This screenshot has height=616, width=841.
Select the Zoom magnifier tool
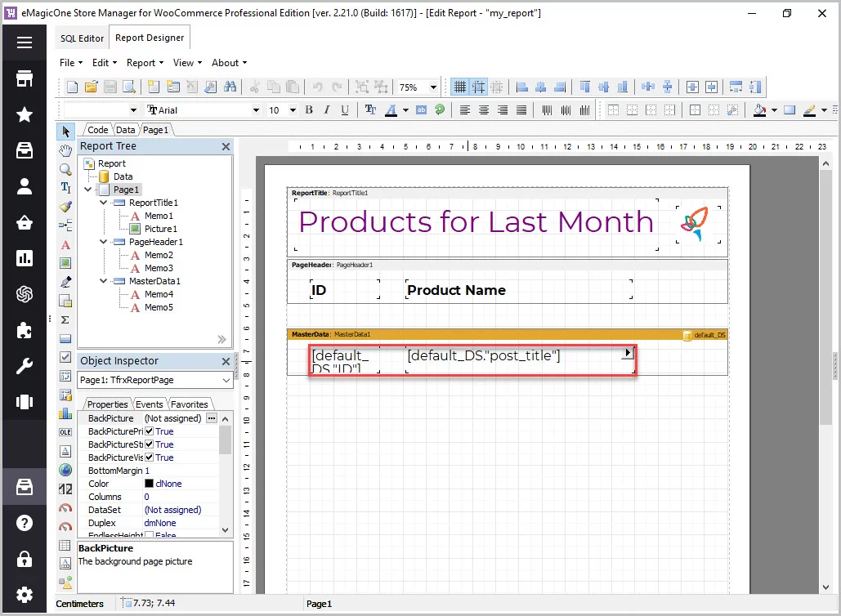point(65,169)
